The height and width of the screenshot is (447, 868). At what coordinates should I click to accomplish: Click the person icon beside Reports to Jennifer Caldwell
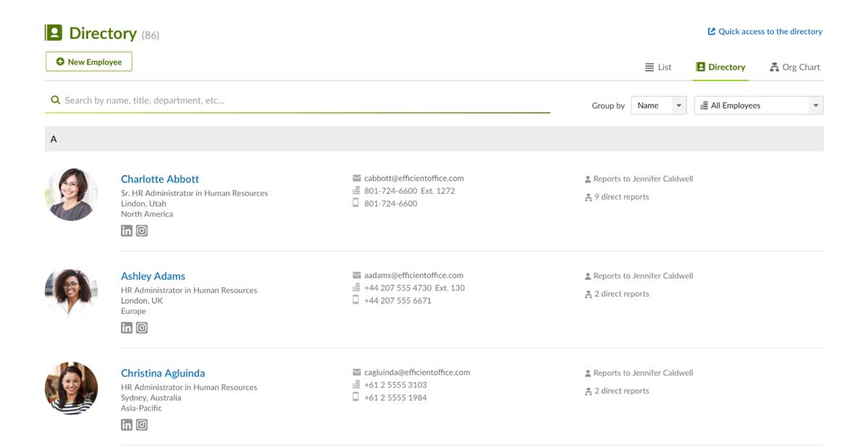click(587, 178)
